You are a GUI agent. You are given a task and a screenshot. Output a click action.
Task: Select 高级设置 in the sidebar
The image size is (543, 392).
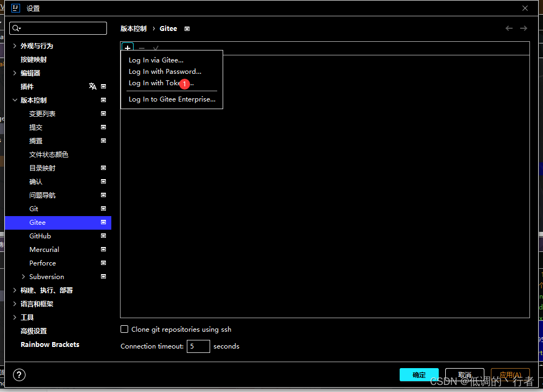coord(34,331)
